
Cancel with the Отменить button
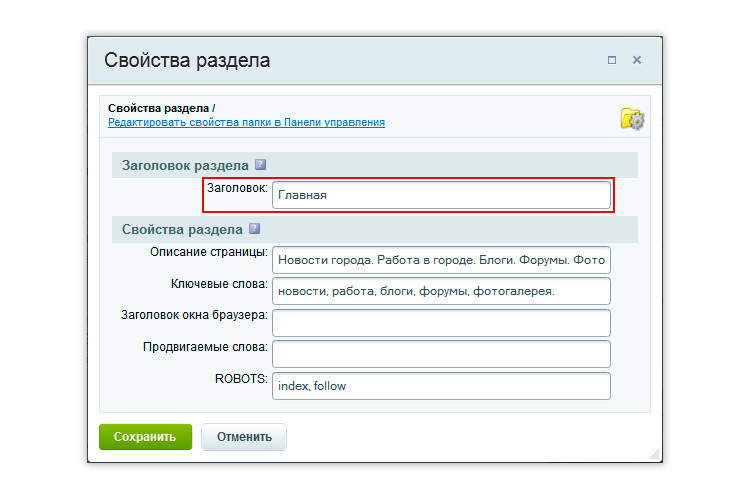[244, 437]
